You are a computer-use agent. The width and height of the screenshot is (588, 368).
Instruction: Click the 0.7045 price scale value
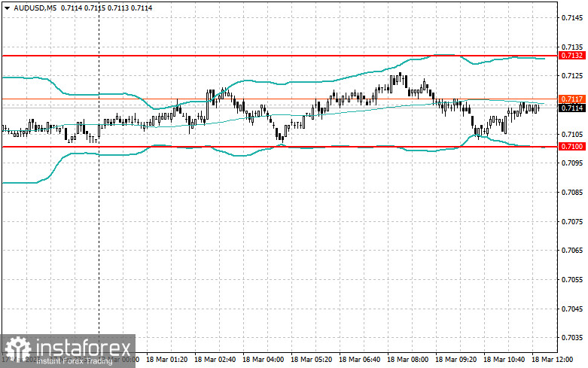point(572,309)
